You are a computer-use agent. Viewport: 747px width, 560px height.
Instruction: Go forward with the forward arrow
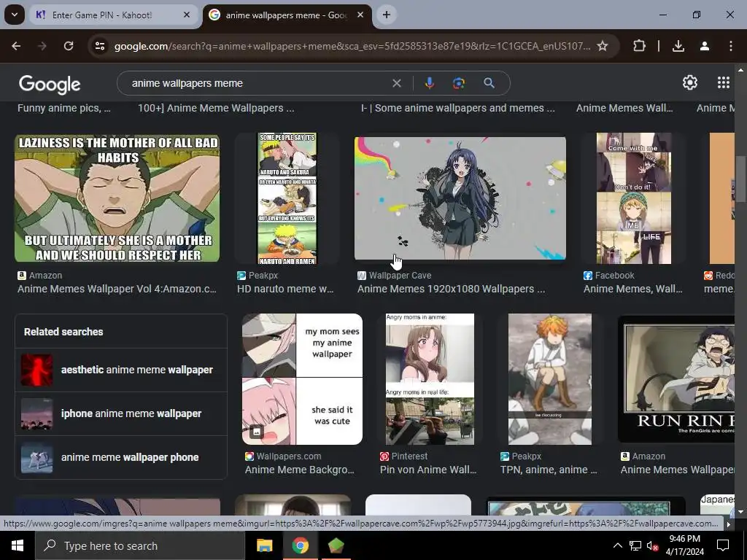point(42,46)
